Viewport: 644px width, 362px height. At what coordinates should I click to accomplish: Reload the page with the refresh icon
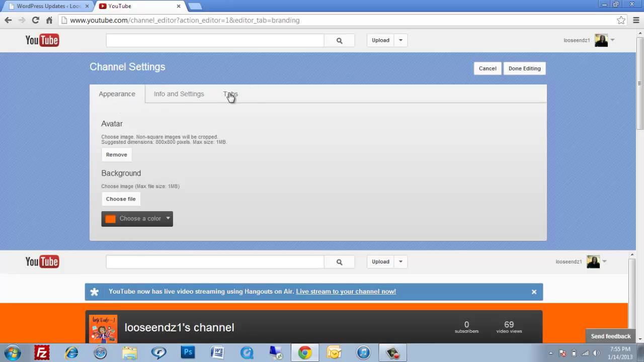35,20
